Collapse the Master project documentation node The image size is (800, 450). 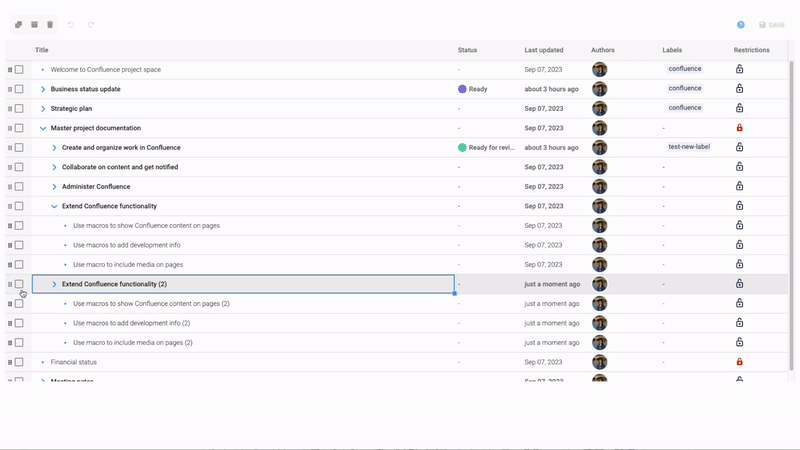point(43,128)
